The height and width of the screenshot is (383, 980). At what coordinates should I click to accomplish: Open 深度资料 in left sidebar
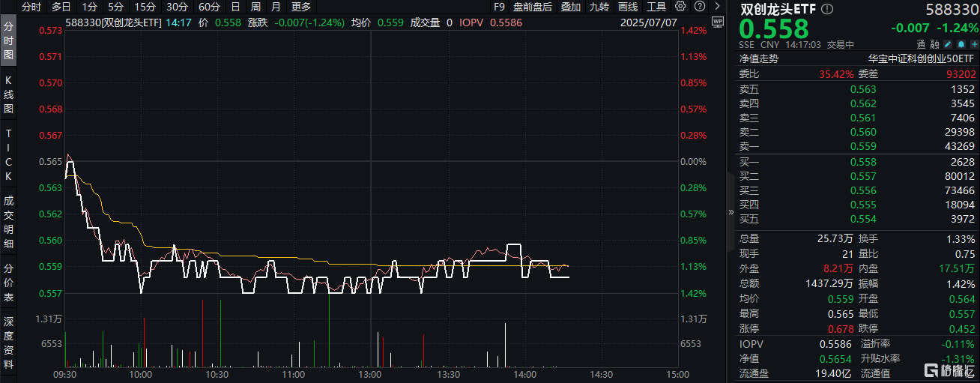coord(8,343)
